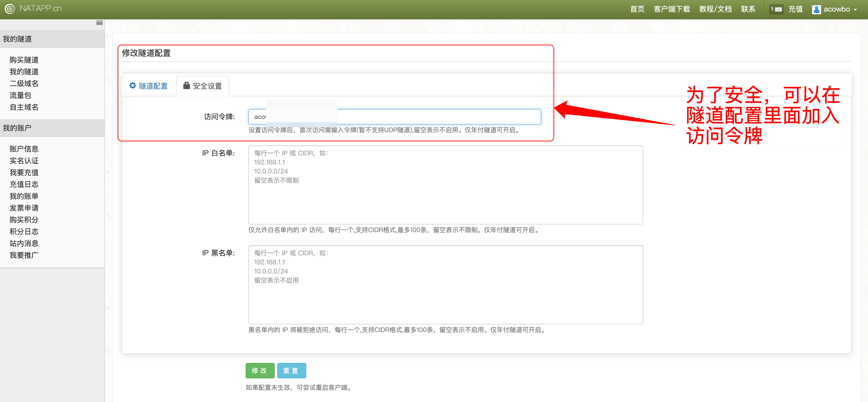
Task: Collapse sidebar using the hamburger icon
Action: click(99, 23)
